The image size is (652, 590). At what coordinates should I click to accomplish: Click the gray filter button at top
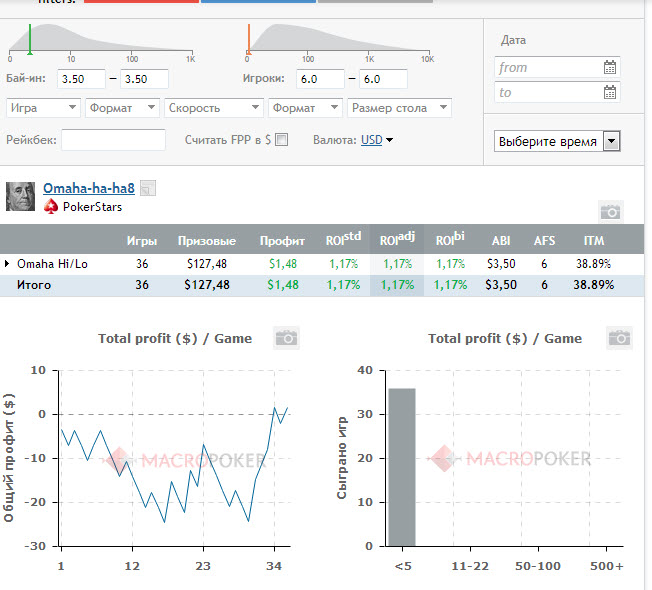tap(375, 1)
